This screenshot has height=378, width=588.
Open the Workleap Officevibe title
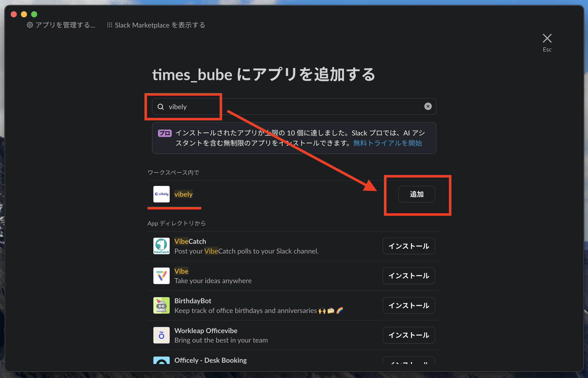click(x=206, y=331)
